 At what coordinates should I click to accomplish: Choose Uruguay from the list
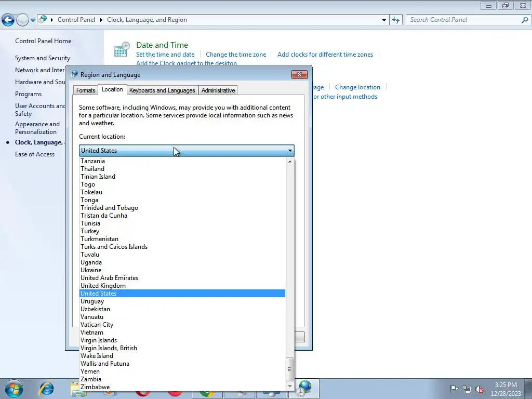(x=182, y=301)
